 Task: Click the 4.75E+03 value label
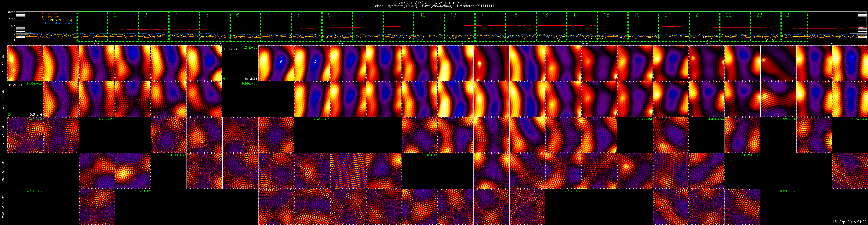pyautogui.click(x=106, y=119)
